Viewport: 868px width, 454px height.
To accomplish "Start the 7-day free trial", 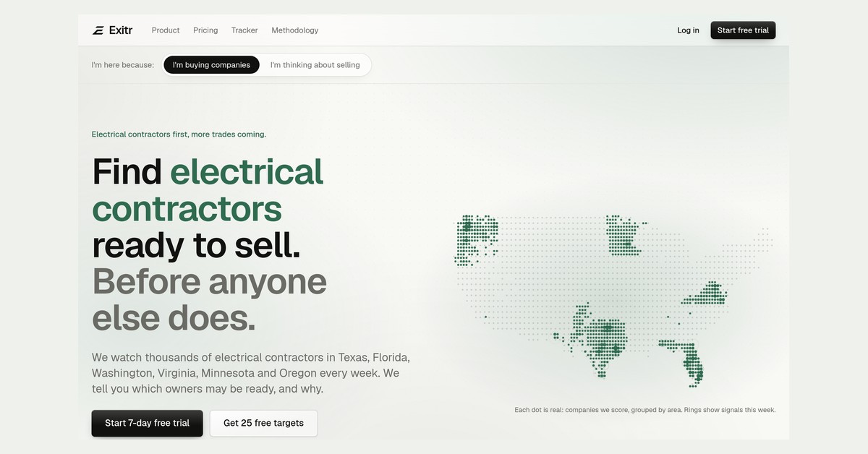I will (x=147, y=423).
